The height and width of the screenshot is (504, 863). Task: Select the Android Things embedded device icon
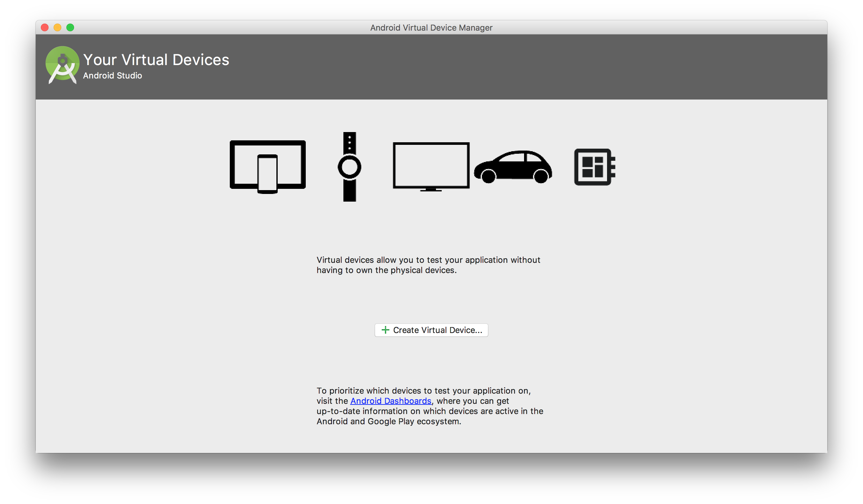[594, 167]
